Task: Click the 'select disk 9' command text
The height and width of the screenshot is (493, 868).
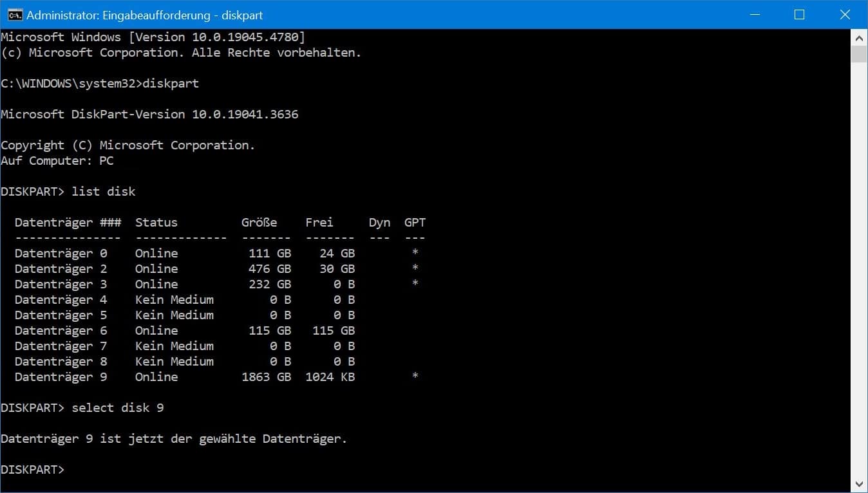Action: 118,408
